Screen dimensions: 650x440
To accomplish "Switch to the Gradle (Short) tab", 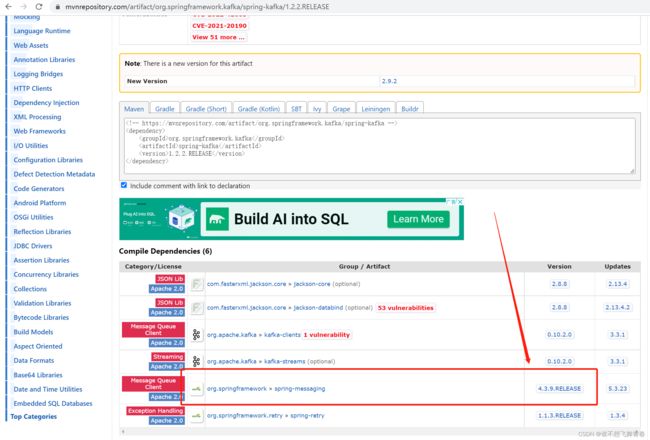I will 206,109.
